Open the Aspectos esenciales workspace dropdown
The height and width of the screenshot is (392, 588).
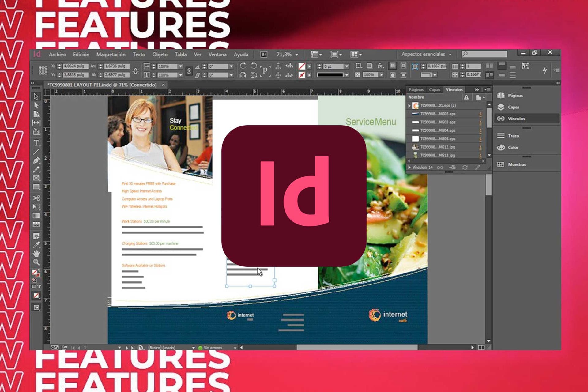[x=426, y=54]
